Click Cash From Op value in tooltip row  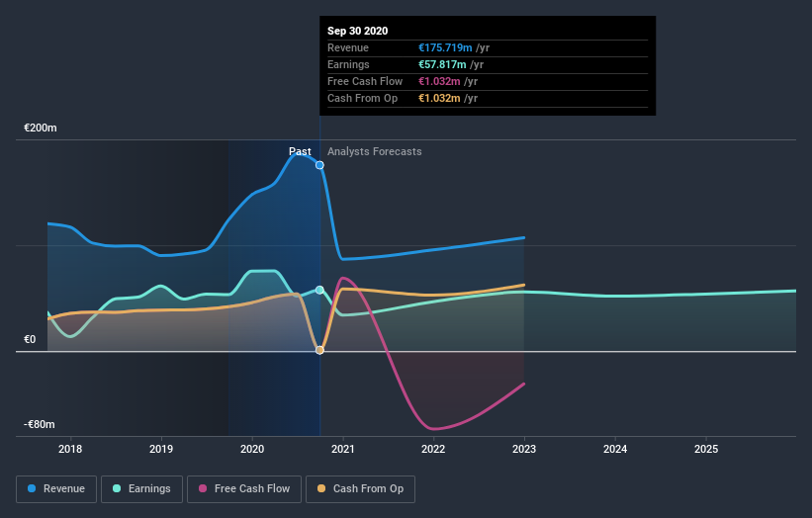point(439,98)
